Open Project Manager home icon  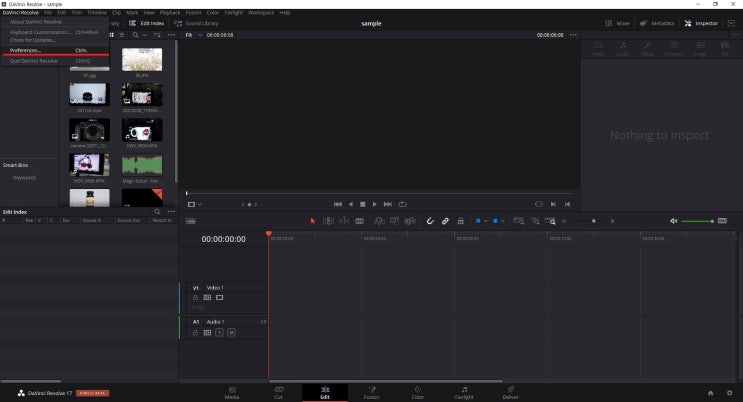[710, 393]
